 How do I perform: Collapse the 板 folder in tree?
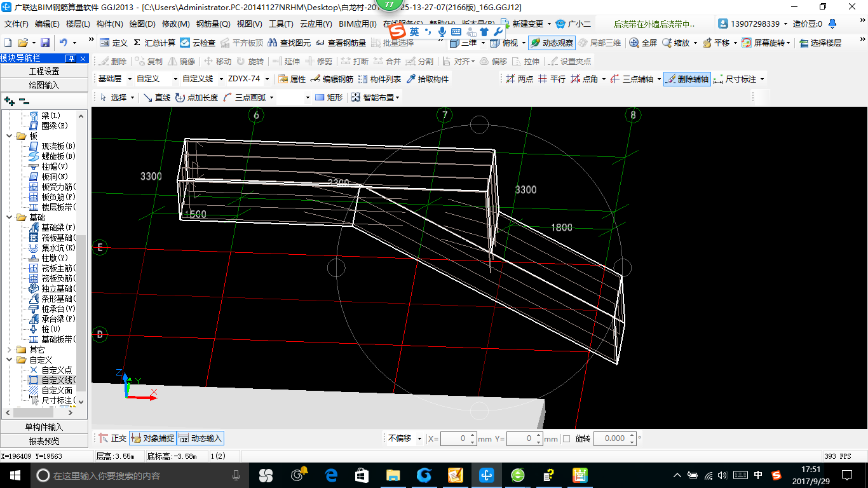click(9, 136)
